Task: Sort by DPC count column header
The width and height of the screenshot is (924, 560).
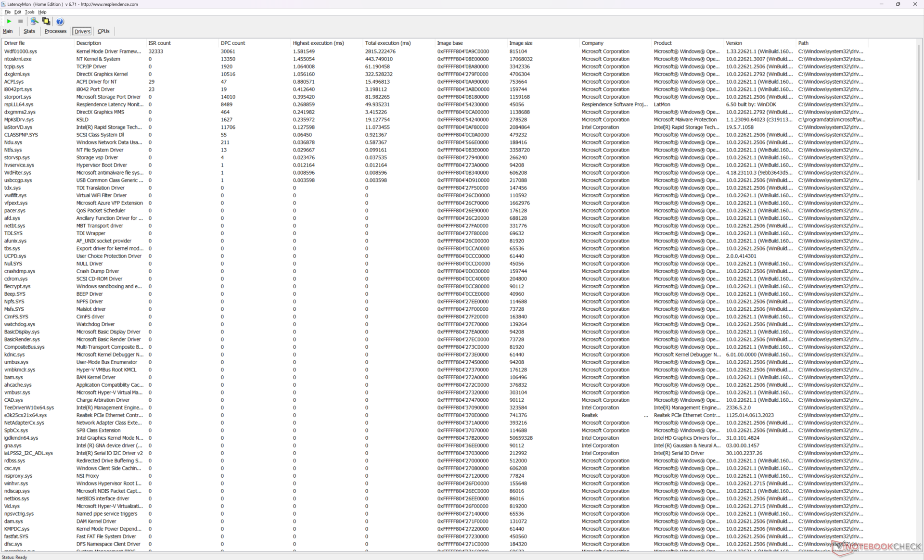Action: 233,43
